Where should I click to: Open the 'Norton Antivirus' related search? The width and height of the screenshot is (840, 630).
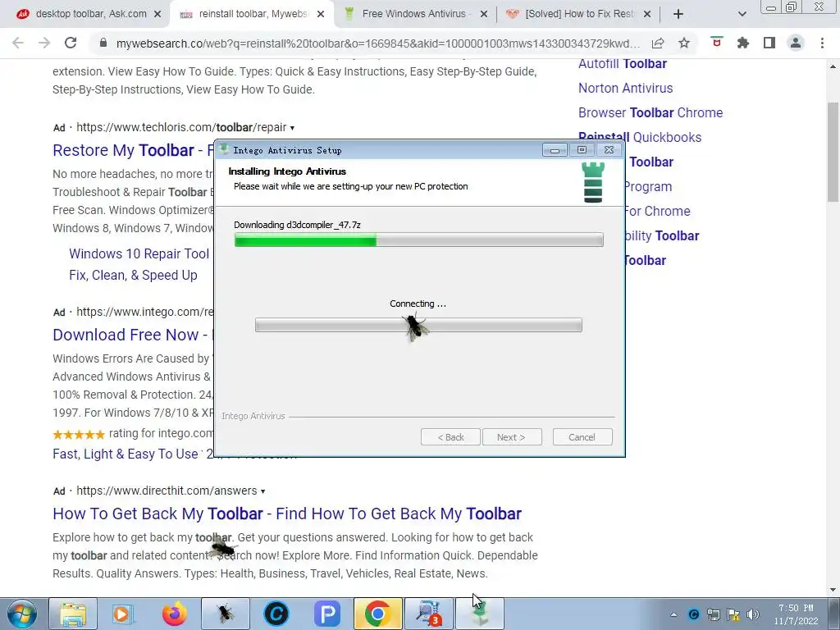pyautogui.click(x=626, y=88)
